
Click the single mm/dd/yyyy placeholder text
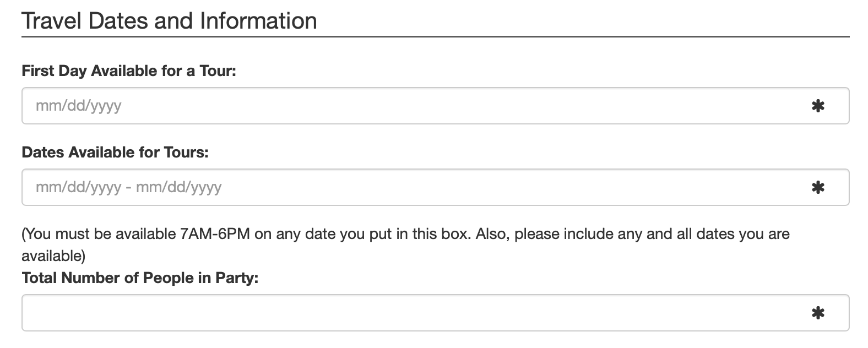point(78,106)
